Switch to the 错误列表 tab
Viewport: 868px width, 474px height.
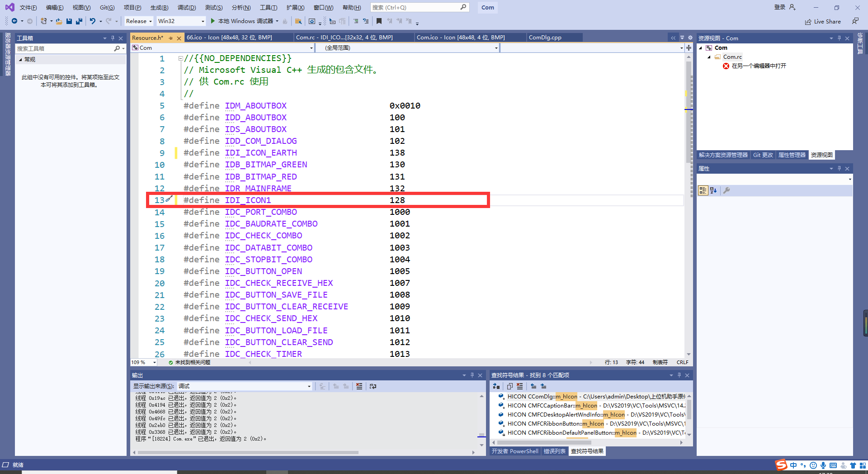(555, 451)
